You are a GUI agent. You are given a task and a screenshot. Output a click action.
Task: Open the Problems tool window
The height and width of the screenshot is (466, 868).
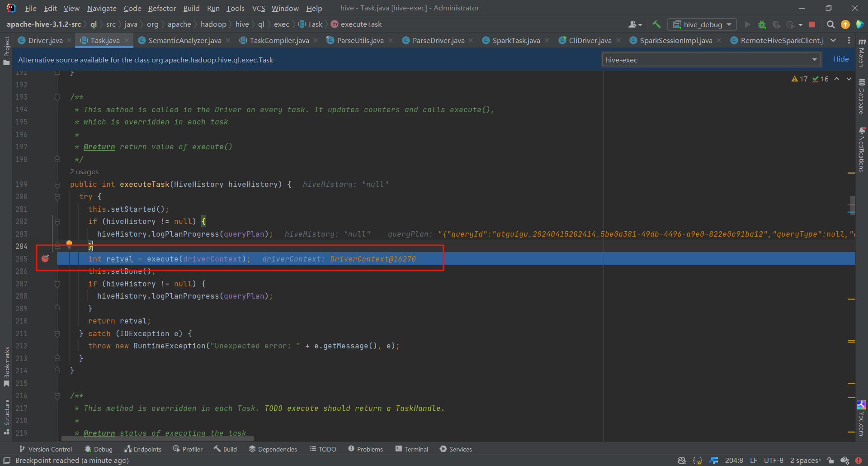(x=365, y=449)
